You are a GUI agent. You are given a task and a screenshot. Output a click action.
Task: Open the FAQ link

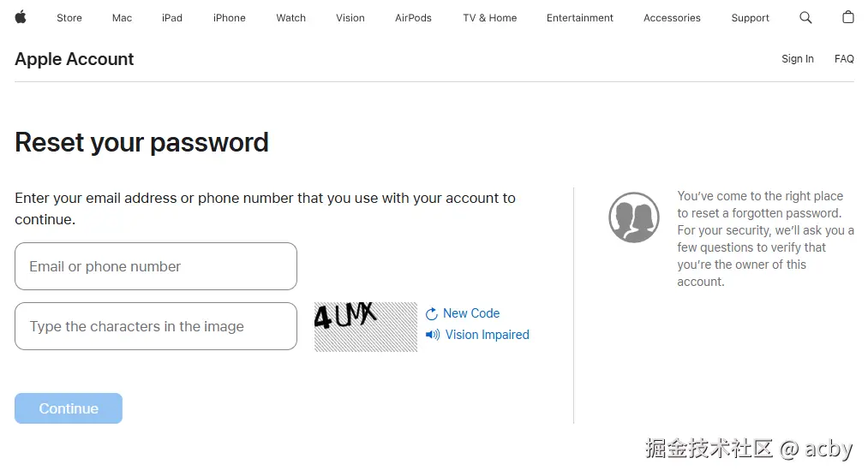(844, 58)
